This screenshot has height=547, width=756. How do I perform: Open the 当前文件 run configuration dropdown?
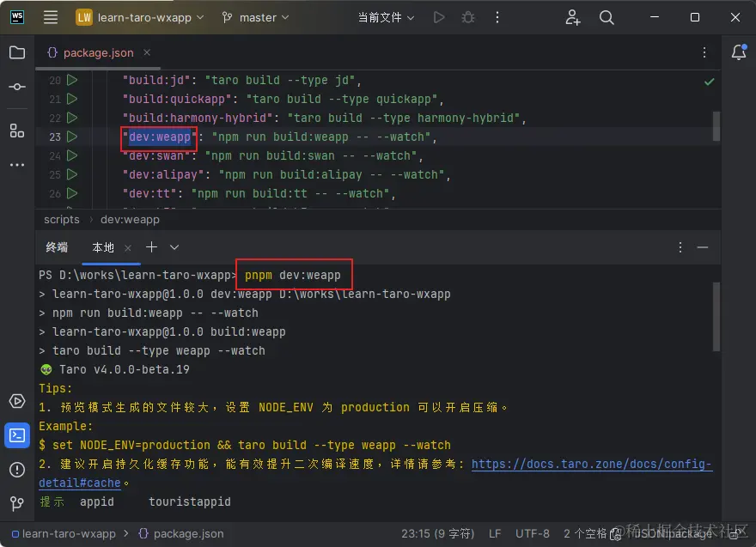point(386,18)
